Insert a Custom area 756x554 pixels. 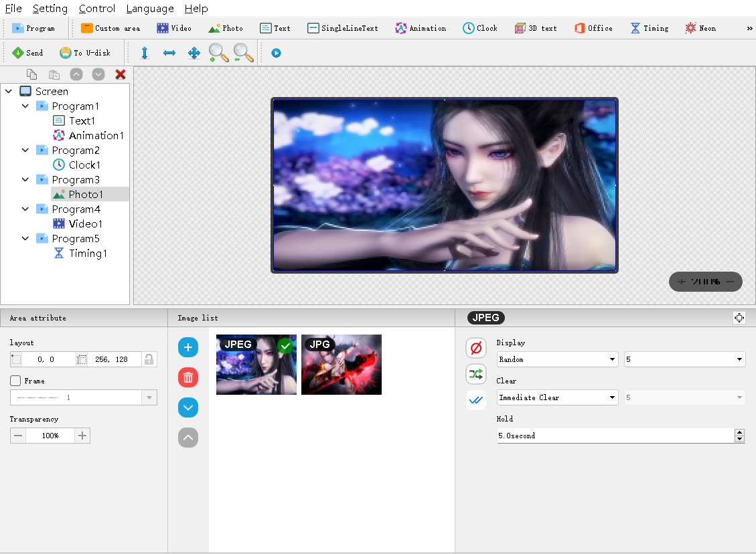pyautogui.click(x=110, y=28)
